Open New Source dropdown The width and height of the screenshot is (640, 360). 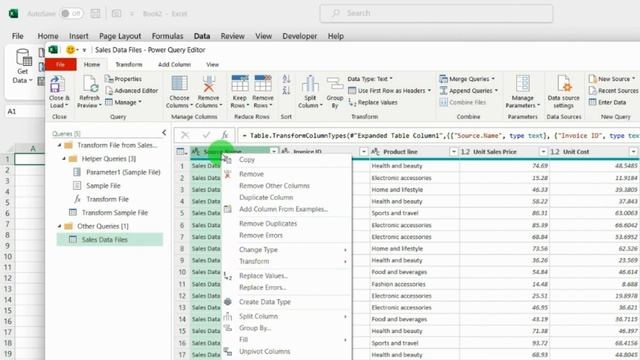tap(612, 79)
